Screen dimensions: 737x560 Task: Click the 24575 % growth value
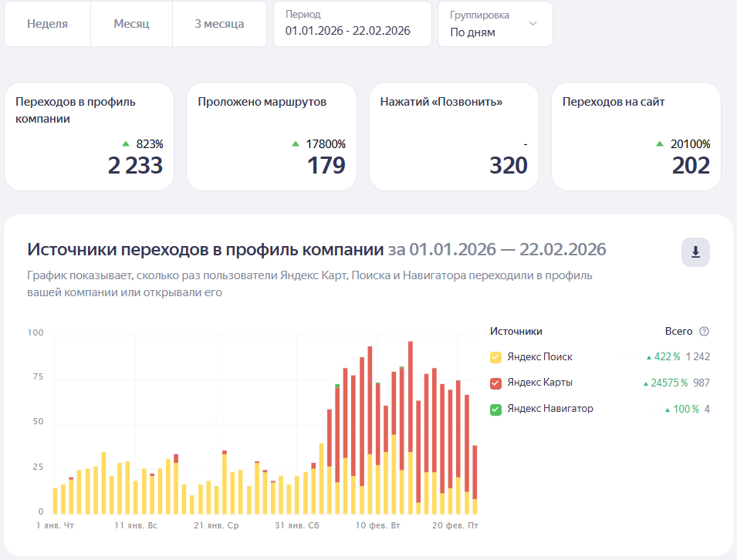point(669,383)
